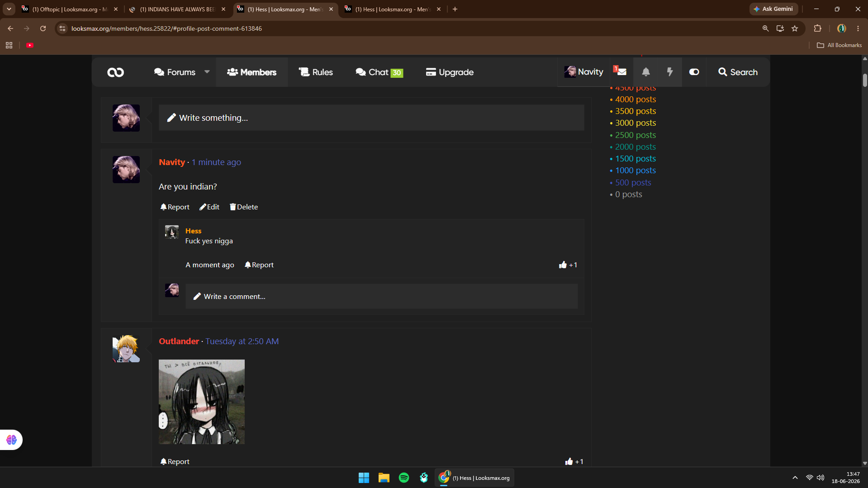Click Navity's avatar beside the post
The width and height of the screenshot is (868, 488).
coord(126,170)
